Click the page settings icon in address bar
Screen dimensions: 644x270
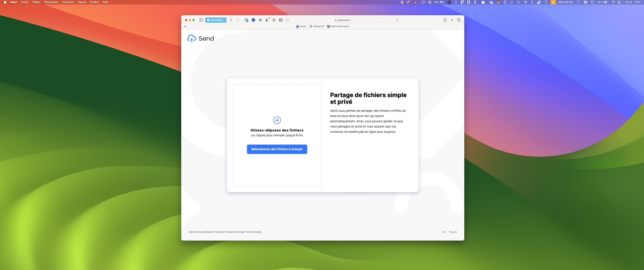pyautogui.click(x=288, y=20)
